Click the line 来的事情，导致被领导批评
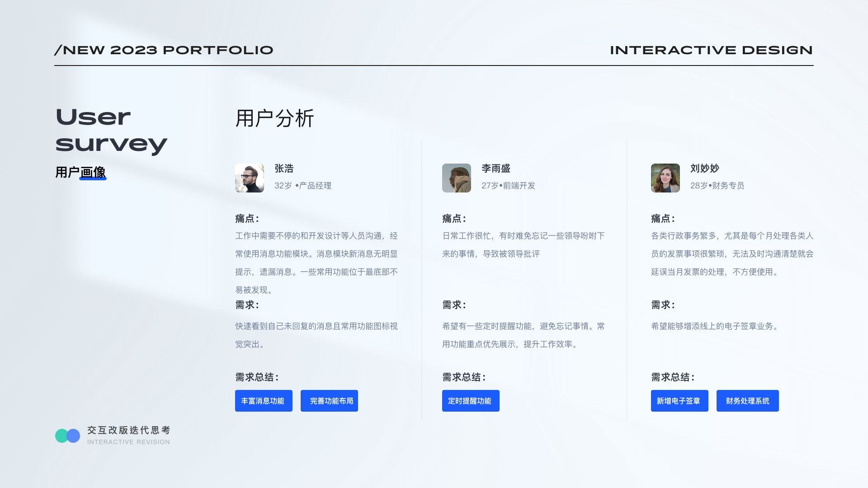The width and height of the screenshot is (868, 488). click(x=491, y=254)
